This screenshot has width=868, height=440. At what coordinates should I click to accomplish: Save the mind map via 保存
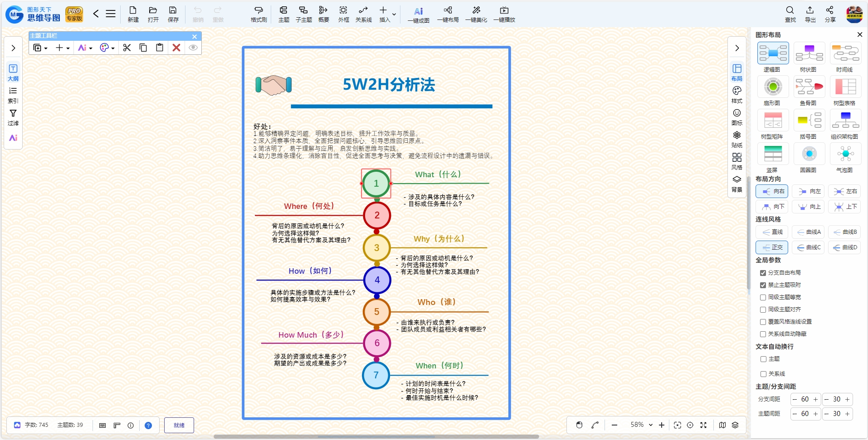click(x=173, y=14)
